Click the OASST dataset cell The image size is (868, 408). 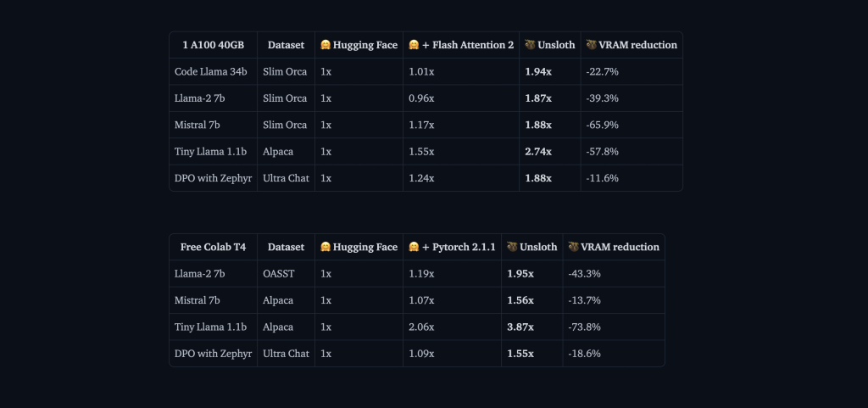[279, 274]
